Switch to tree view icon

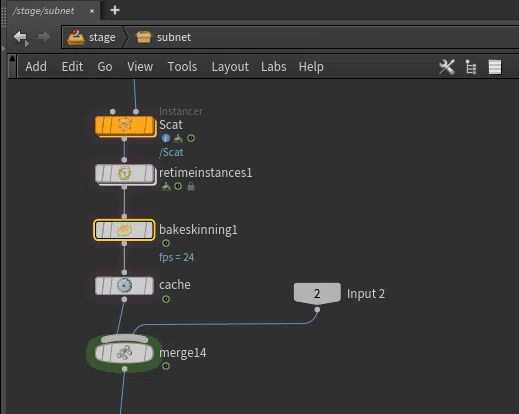click(x=471, y=67)
